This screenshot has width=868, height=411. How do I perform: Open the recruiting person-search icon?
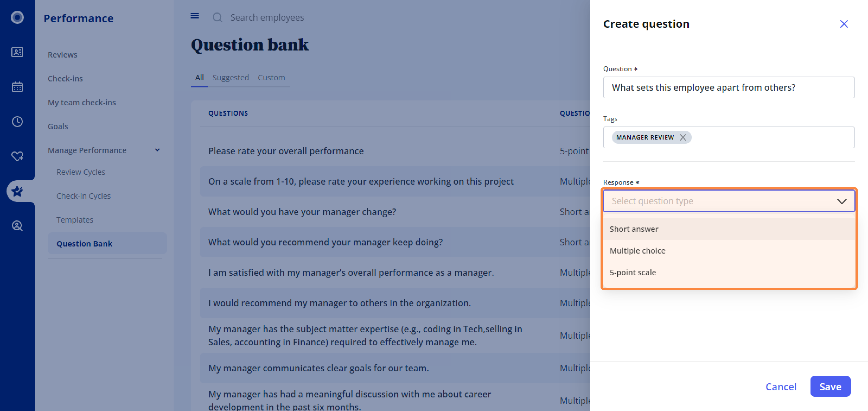coord(17,226)
